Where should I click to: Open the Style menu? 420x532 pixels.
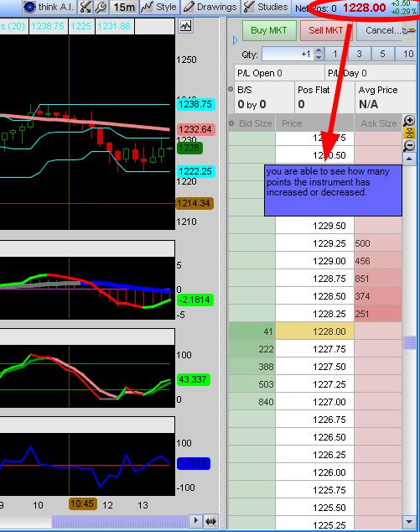click(x=158, y=7)
